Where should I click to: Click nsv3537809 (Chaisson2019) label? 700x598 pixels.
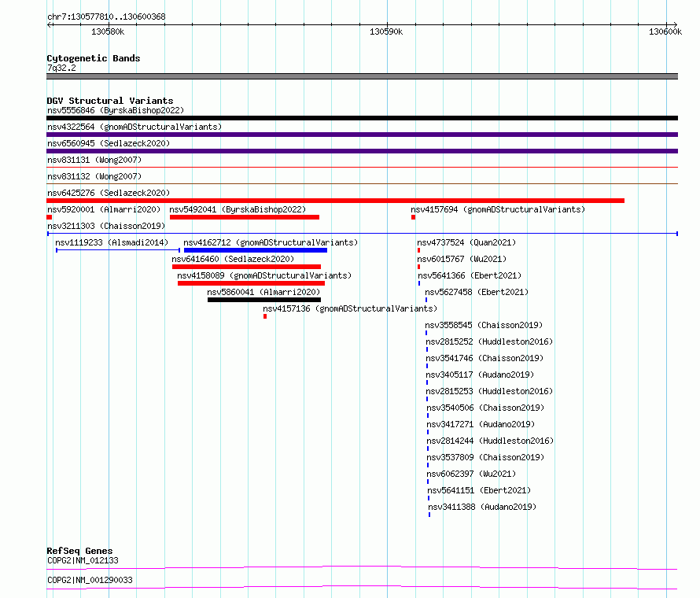pos(486,457)
